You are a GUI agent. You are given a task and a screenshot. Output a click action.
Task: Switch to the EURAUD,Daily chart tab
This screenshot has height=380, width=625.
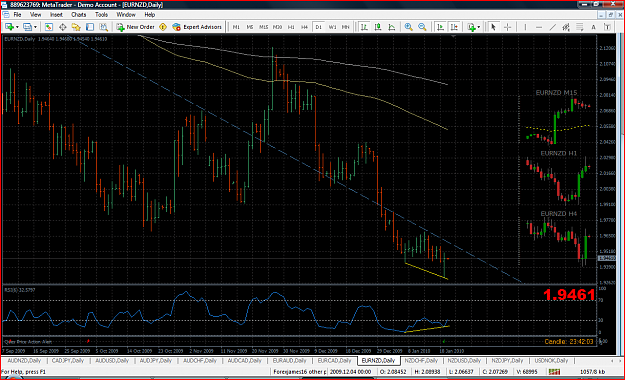pos(289,360)
